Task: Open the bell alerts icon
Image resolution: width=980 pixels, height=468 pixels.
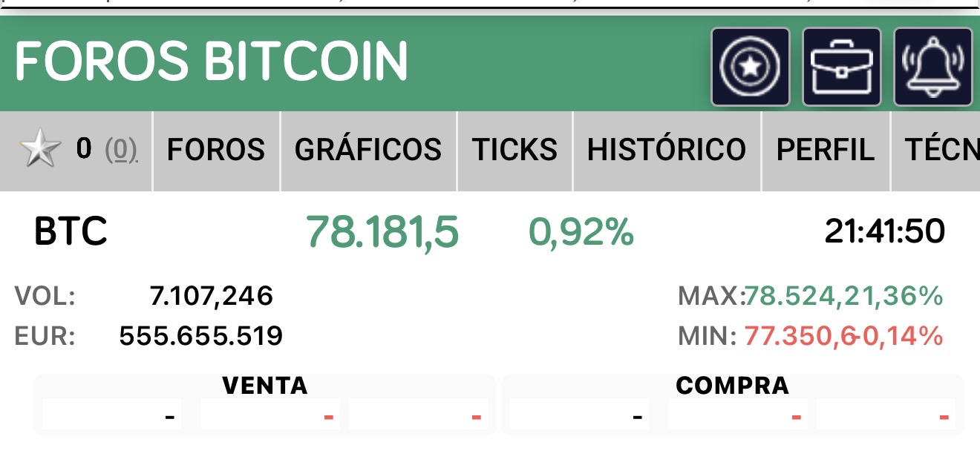Action: [933, 67]
